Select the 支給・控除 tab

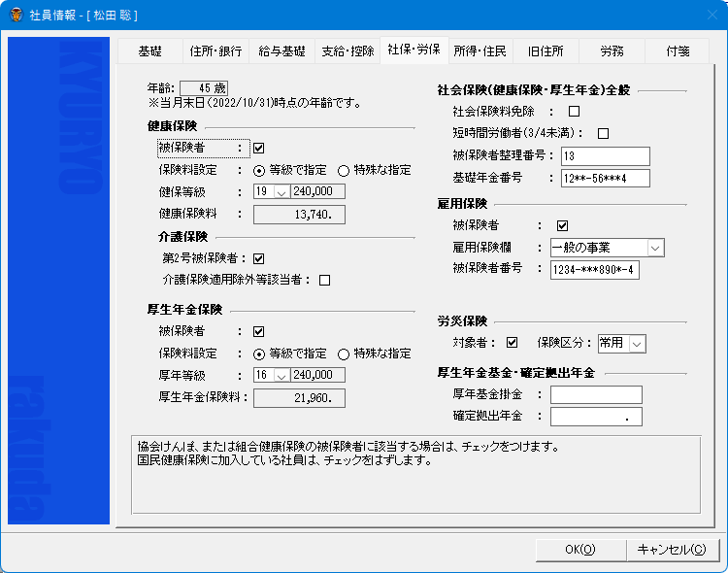click(x=347, y=51)
